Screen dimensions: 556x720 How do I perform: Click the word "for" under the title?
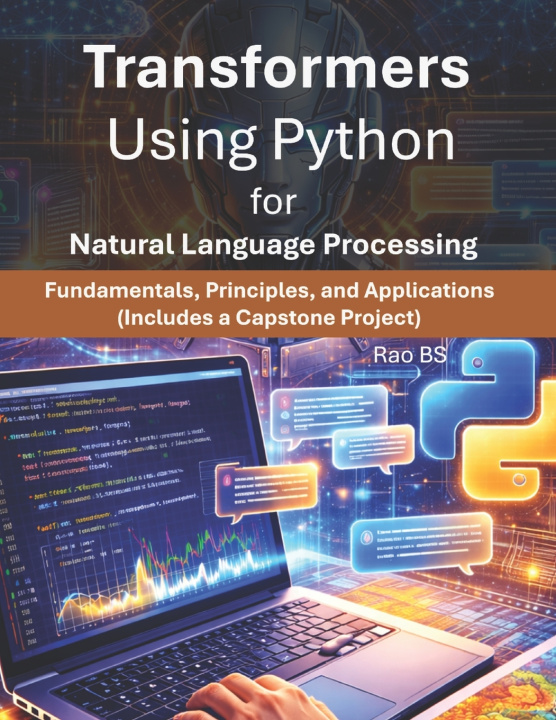click(x=274, y=201)
